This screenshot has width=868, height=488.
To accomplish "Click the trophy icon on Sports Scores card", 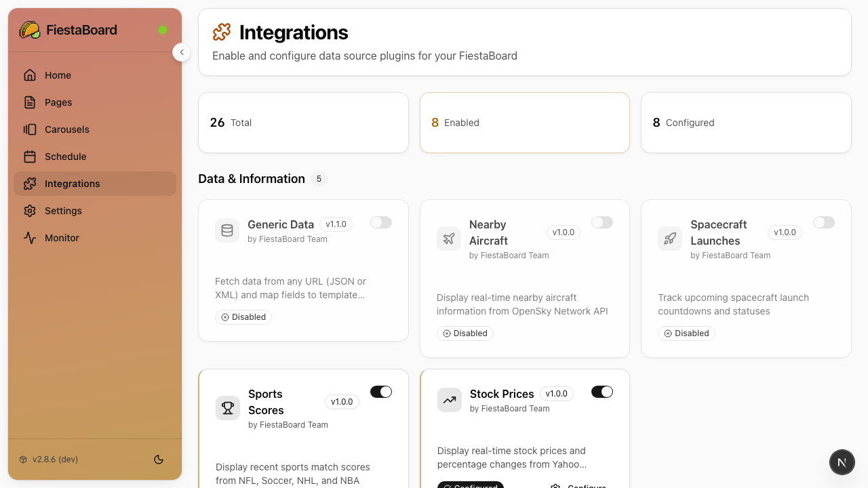I will pyautogui.click(x=227, y=408).
